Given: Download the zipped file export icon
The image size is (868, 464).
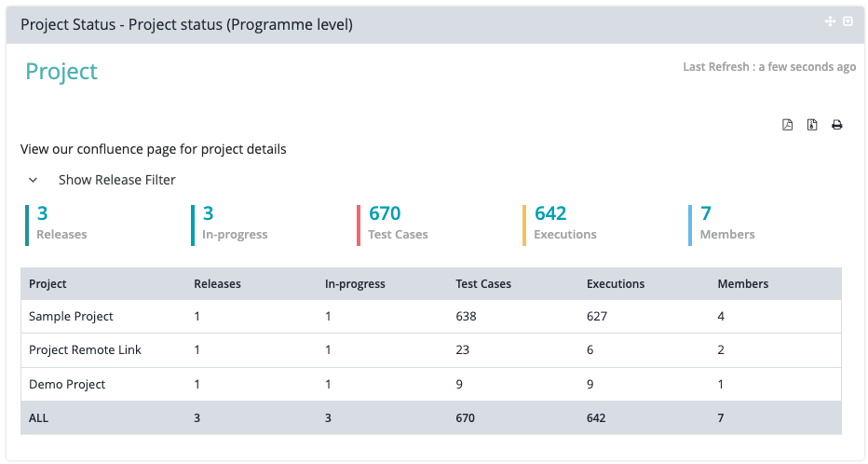Looking at the screenshot, I should point(812,125).
